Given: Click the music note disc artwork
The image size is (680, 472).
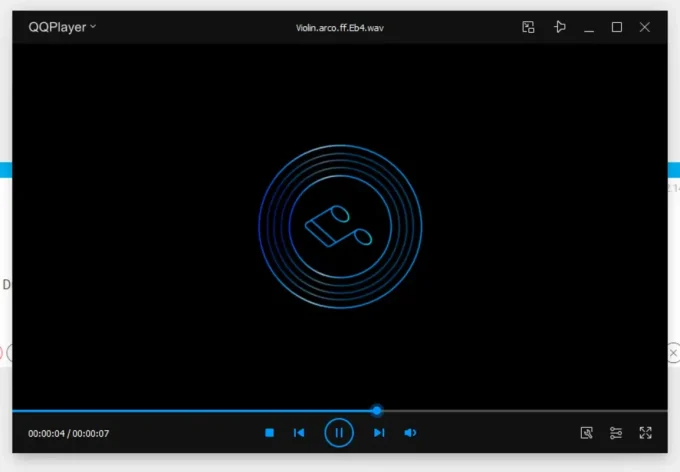Looking at the screenshot, I should tap(340, 226).
